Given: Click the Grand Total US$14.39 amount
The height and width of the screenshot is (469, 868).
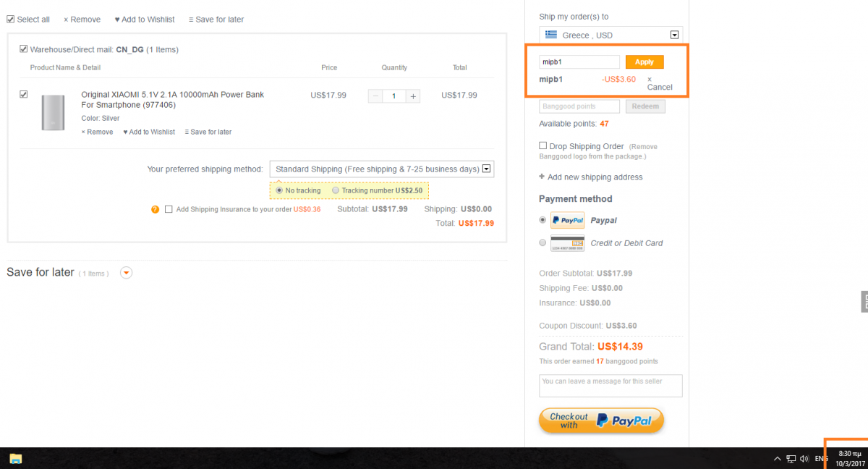Looking at the screenshot, I should point(620,347).
